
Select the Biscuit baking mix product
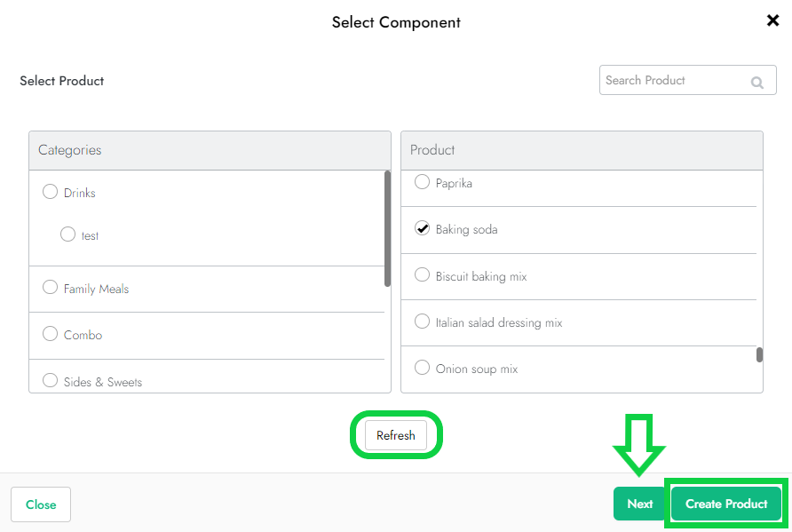coord(423,275)
